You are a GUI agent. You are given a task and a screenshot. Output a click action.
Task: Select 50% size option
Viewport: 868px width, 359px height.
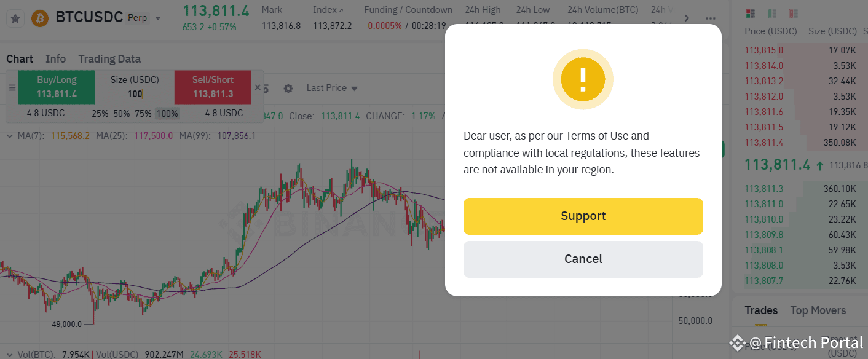pos(122,114)
